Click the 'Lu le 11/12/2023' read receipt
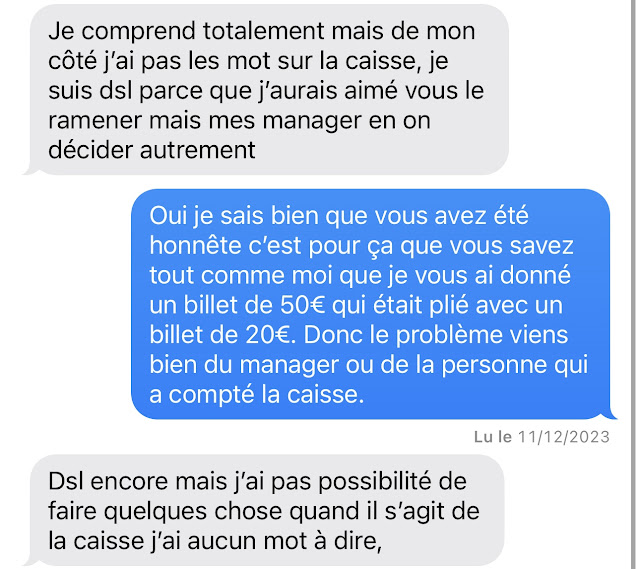640x569 pixels. pos(542,437)
